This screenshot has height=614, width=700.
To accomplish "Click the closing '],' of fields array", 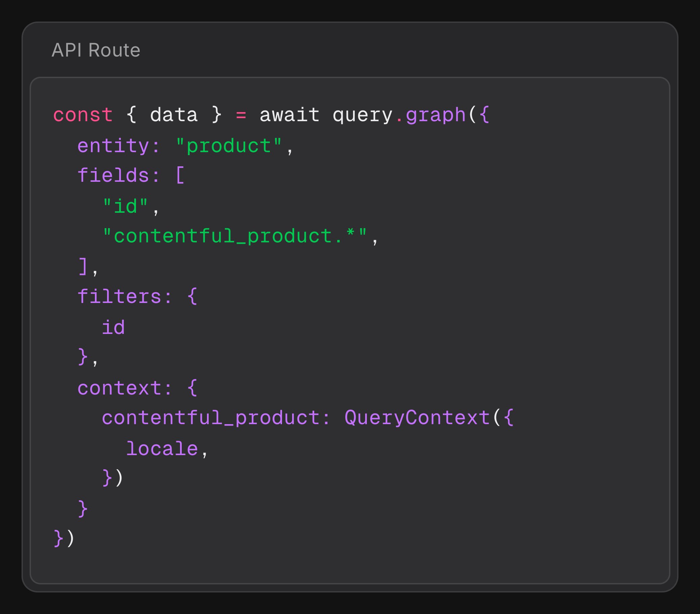I will coord(89,267).
